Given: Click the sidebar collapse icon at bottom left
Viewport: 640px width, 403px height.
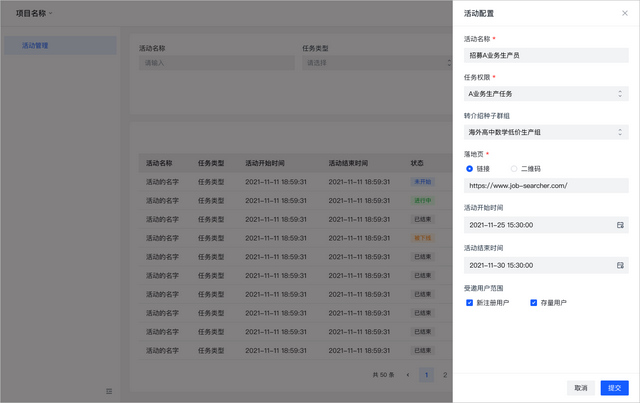Looking at the screenshot, I should [x=109, y=391].
